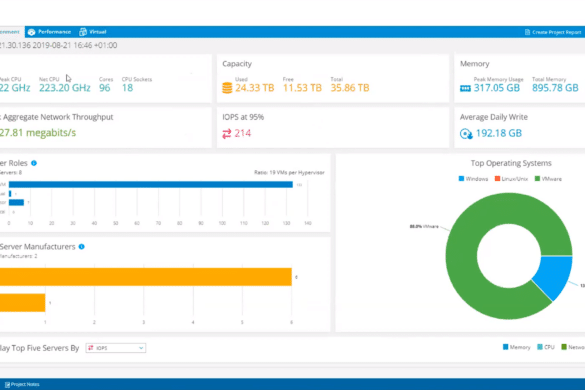This screenshot has height=390, width=585.
Task: Click the 80.0% VMware chart label
Action: (424, 226)
